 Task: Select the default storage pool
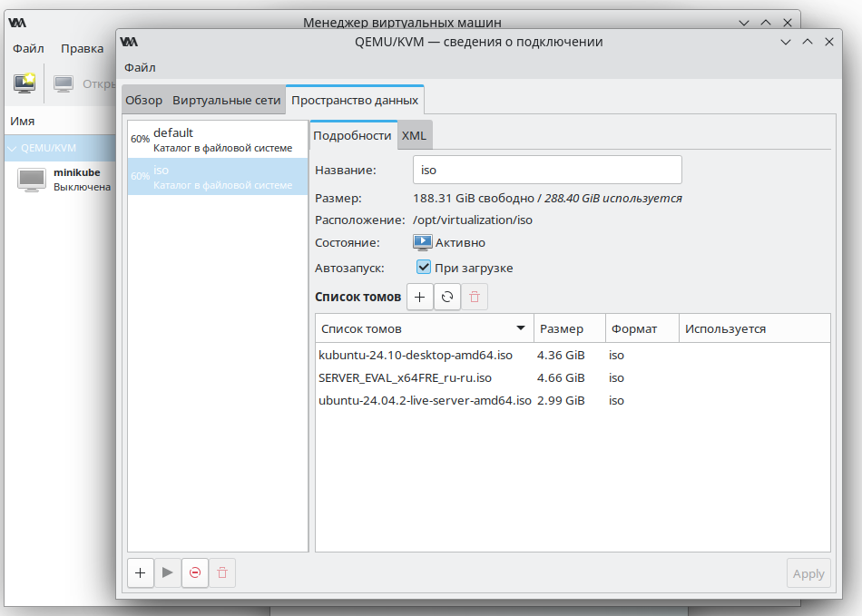coord(218,139)
